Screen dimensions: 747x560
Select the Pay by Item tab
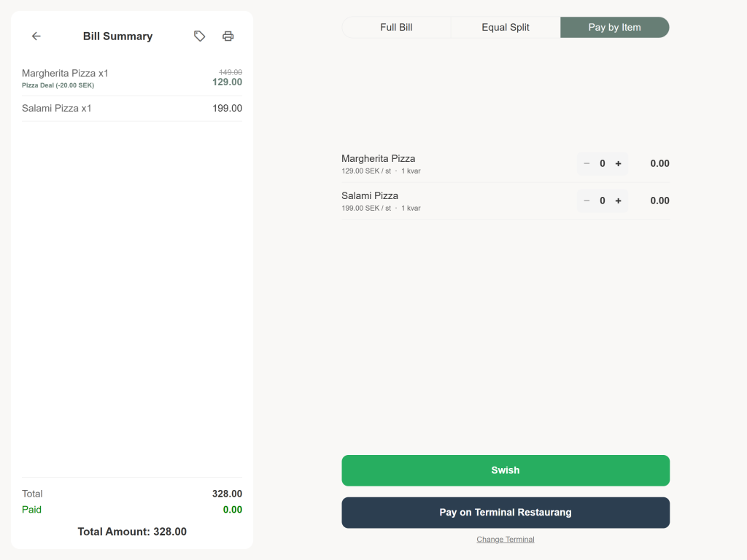pyautogui.click(x=614, y=28)
